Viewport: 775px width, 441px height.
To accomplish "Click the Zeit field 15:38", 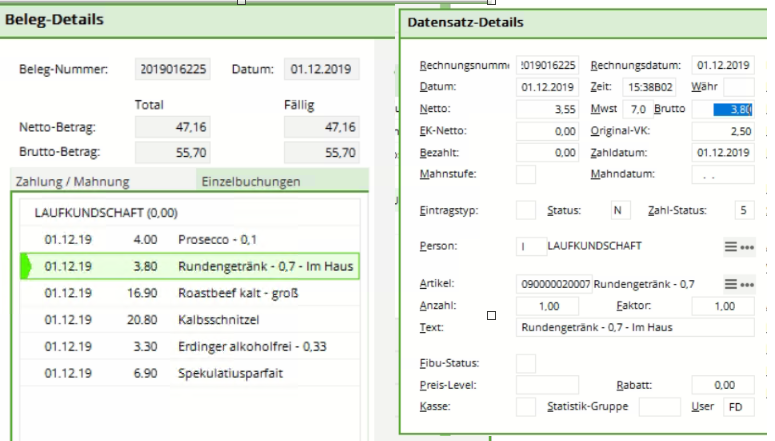I will [649, 87].
